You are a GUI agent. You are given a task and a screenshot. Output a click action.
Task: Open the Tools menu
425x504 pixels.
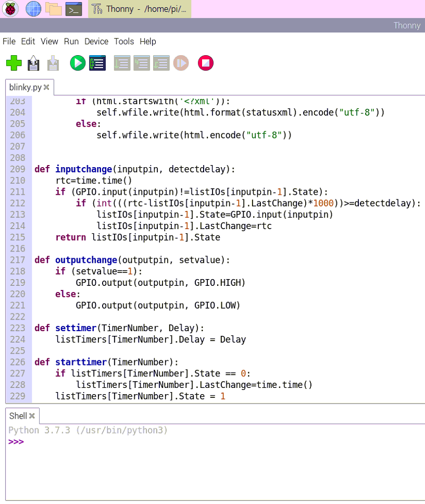124,42
